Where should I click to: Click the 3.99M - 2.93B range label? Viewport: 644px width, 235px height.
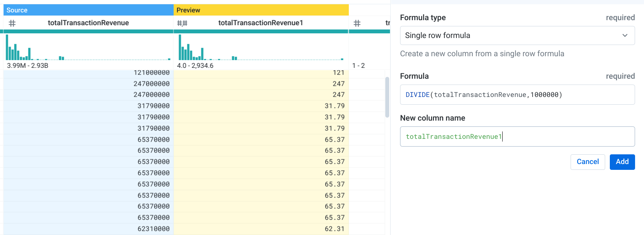[x=28, y=66]
